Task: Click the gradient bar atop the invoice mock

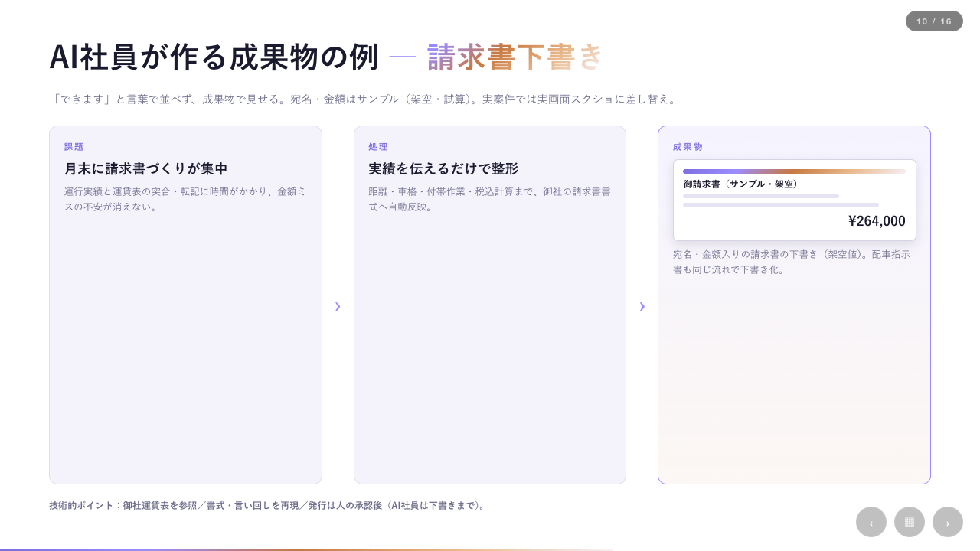Action: click(794, 171)
